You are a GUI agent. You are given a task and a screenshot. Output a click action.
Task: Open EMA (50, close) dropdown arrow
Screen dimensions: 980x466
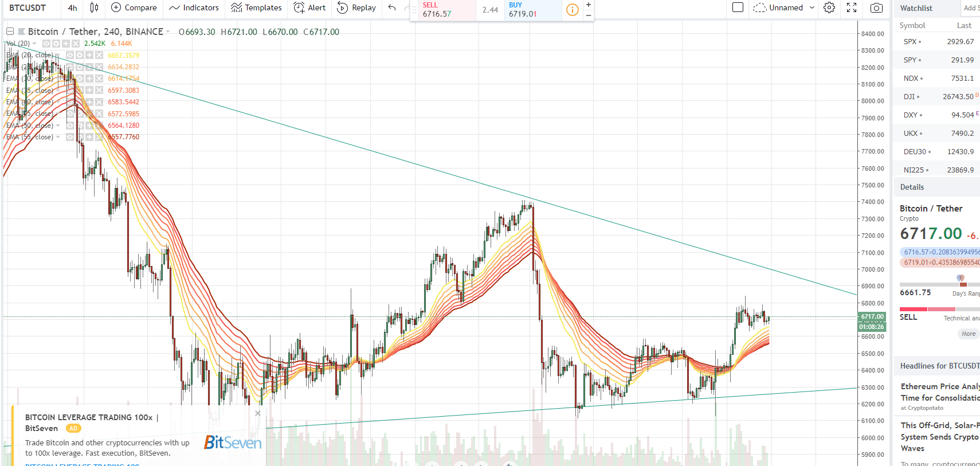coord(58,126)
